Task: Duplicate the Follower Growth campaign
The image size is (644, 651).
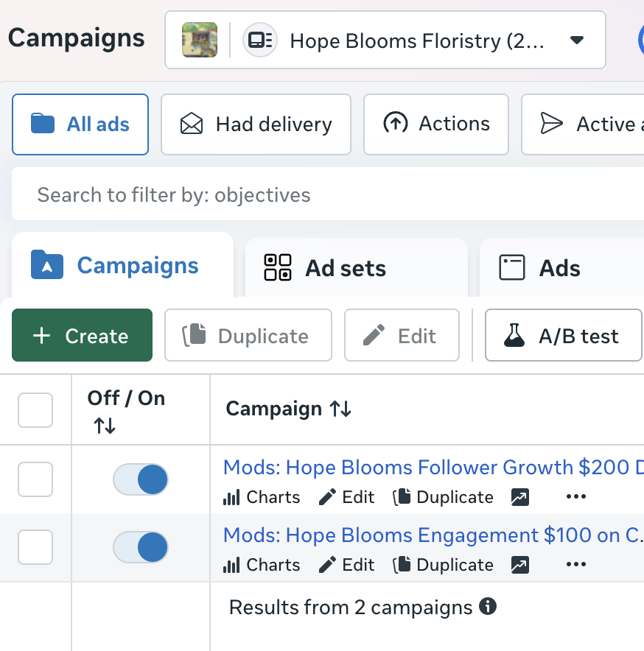Action: [x=444, y=497]
